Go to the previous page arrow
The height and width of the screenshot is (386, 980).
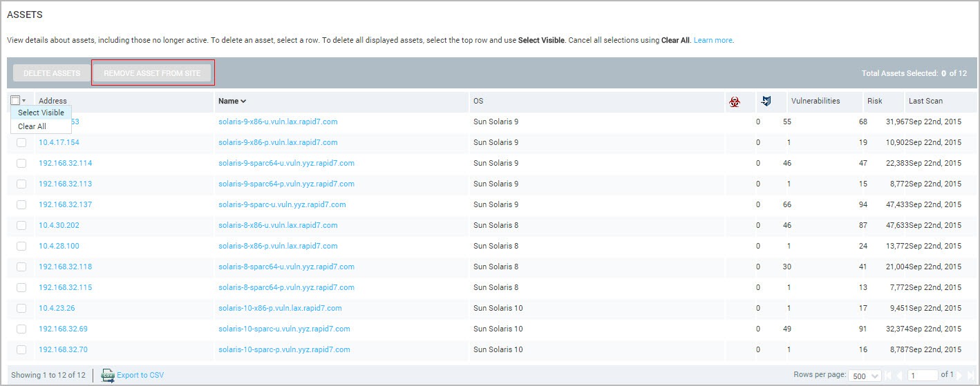point(899,375)
